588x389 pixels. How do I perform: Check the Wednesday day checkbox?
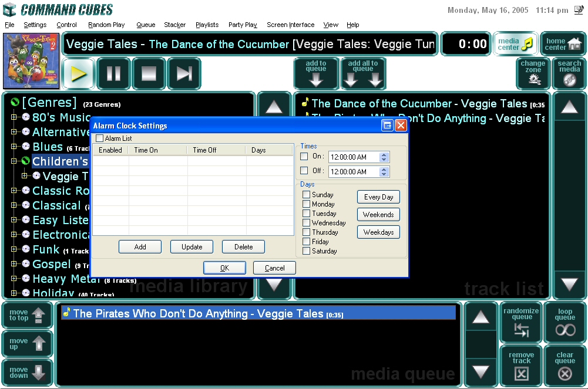click(306, 223)
